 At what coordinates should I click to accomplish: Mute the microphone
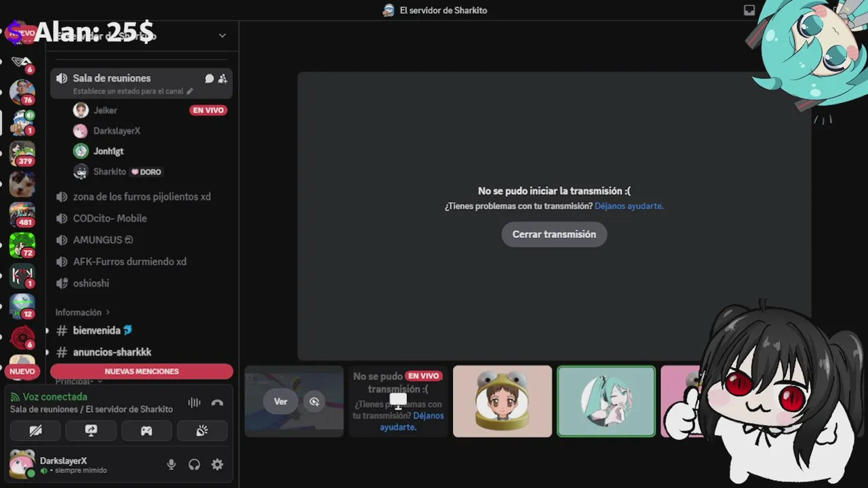[x=172, y=464]
